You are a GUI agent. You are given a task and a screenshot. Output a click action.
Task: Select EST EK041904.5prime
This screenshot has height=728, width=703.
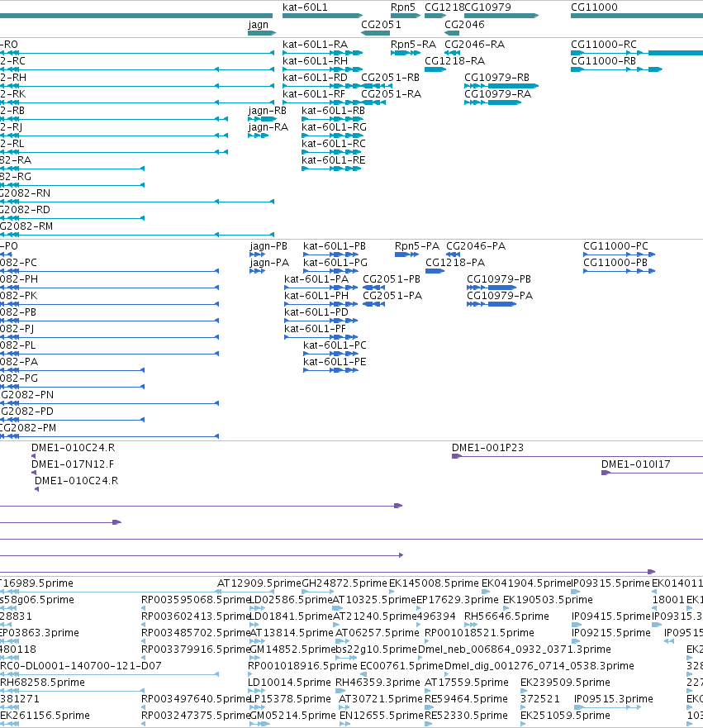pyautogui.click(x=526, y=583)
